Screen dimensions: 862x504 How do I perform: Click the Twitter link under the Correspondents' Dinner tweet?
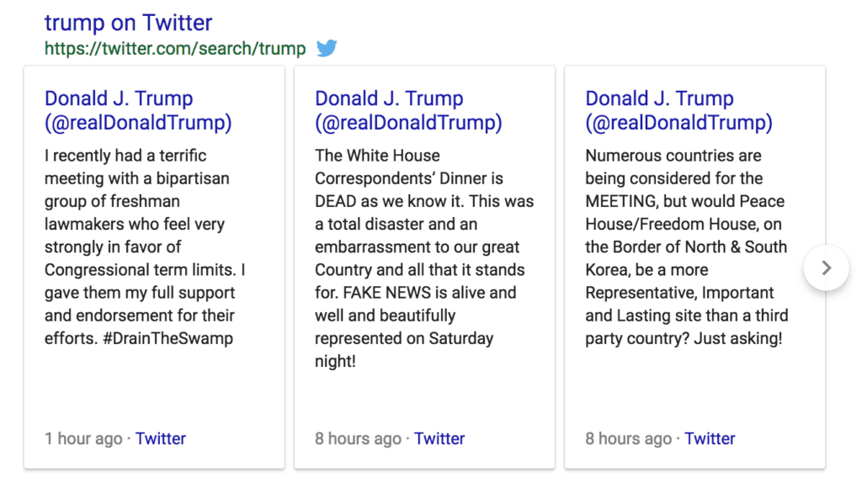click(439, 438)
